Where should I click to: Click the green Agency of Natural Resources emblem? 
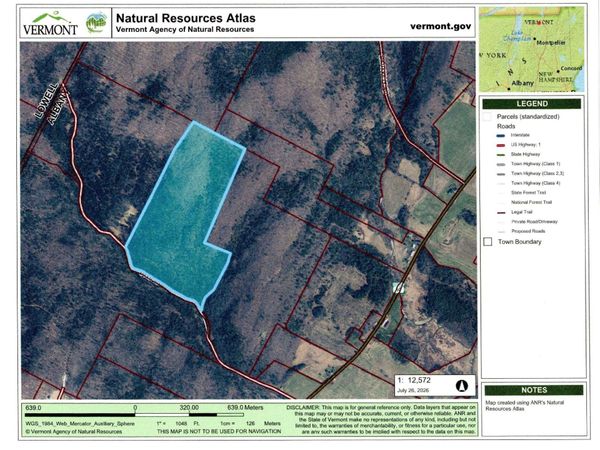tap(96, 23)
